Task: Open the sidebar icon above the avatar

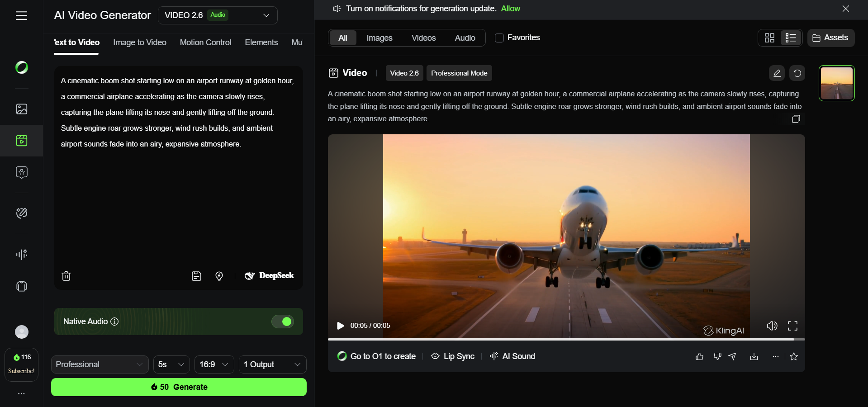Action: click(x=22, y=286)
